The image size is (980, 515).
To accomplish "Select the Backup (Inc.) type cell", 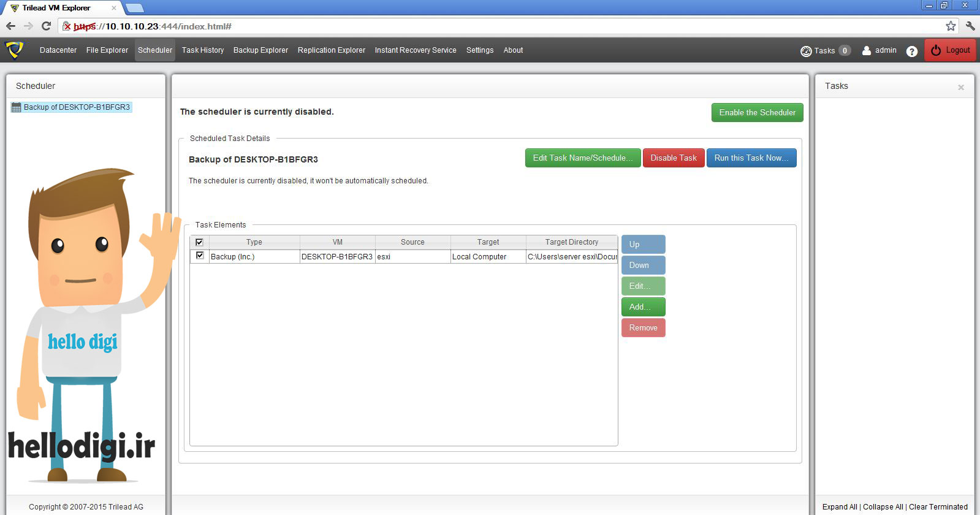I will [254, 257].
